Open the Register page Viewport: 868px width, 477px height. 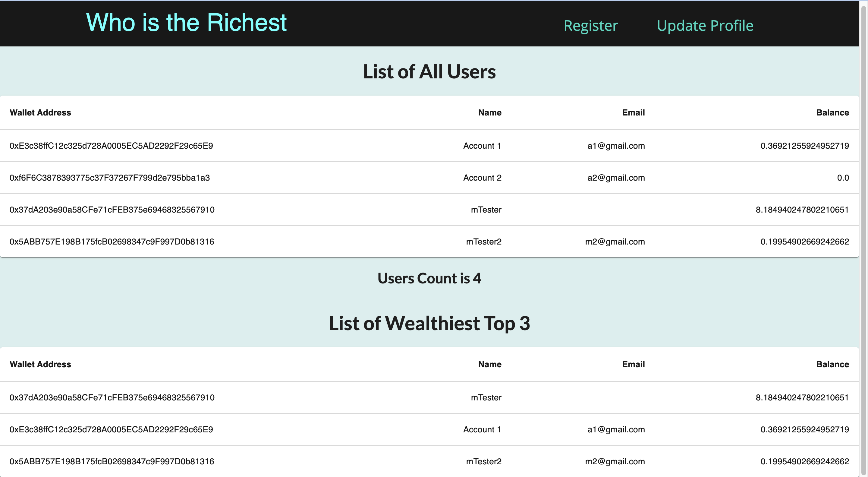tap(591, 25)
